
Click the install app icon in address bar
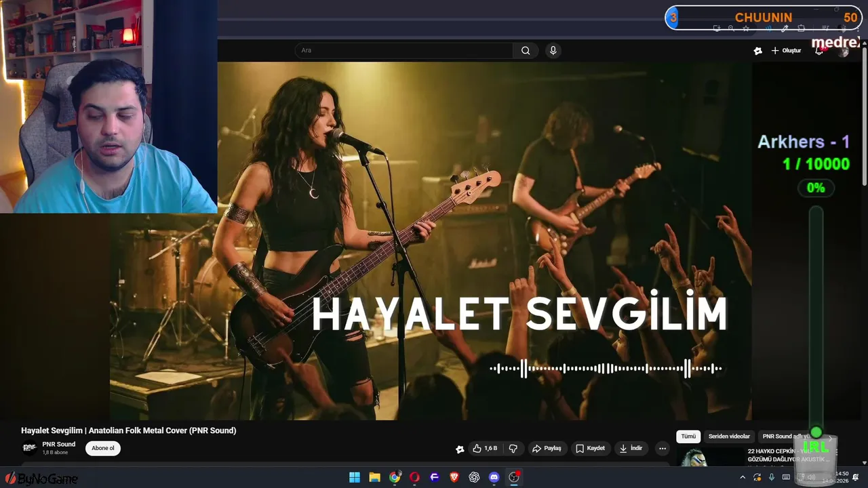[717, 28]
